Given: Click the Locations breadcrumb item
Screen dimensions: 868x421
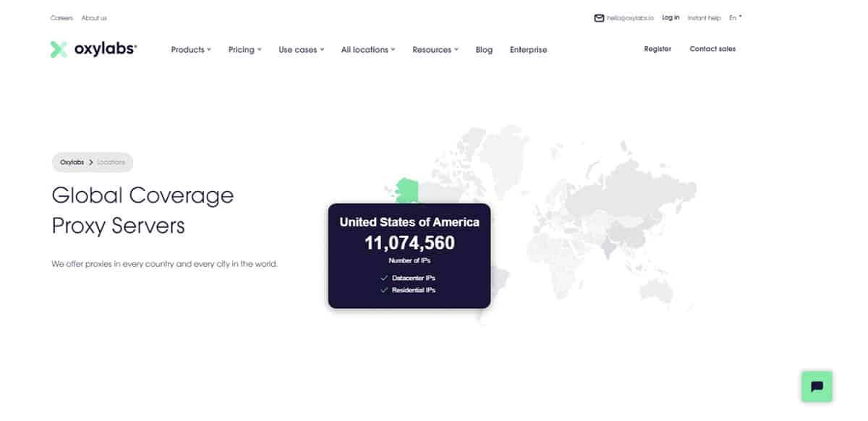Looking at the screenshot, I should tap(111, 162).
